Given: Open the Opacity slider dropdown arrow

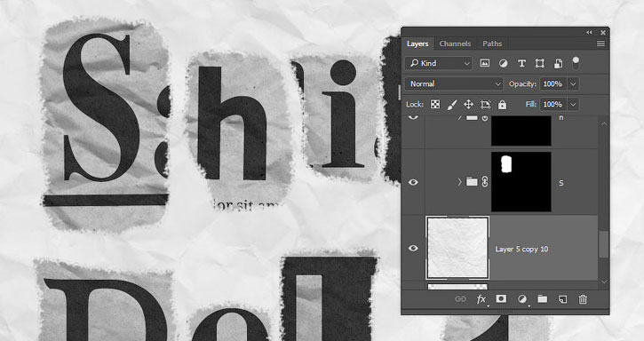Looking at the screenshot, I should (x=573, y=83).
